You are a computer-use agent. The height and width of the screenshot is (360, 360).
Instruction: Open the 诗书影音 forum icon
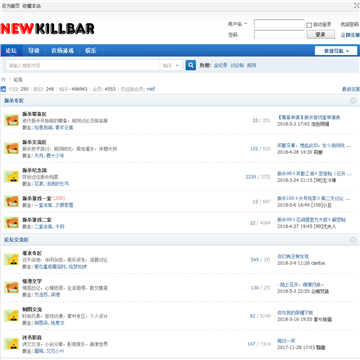11,344
